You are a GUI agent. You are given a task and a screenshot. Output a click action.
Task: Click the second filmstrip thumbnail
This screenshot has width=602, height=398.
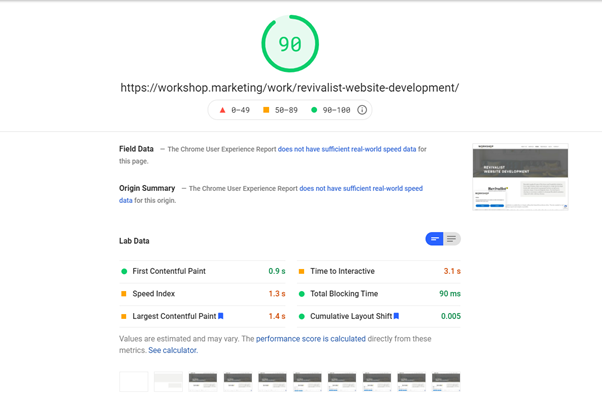click(168, 381)
